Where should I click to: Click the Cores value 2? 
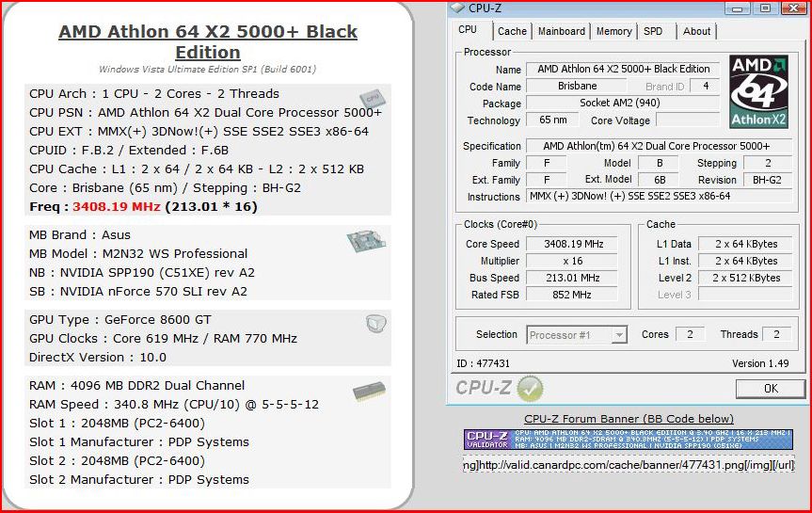690,335
